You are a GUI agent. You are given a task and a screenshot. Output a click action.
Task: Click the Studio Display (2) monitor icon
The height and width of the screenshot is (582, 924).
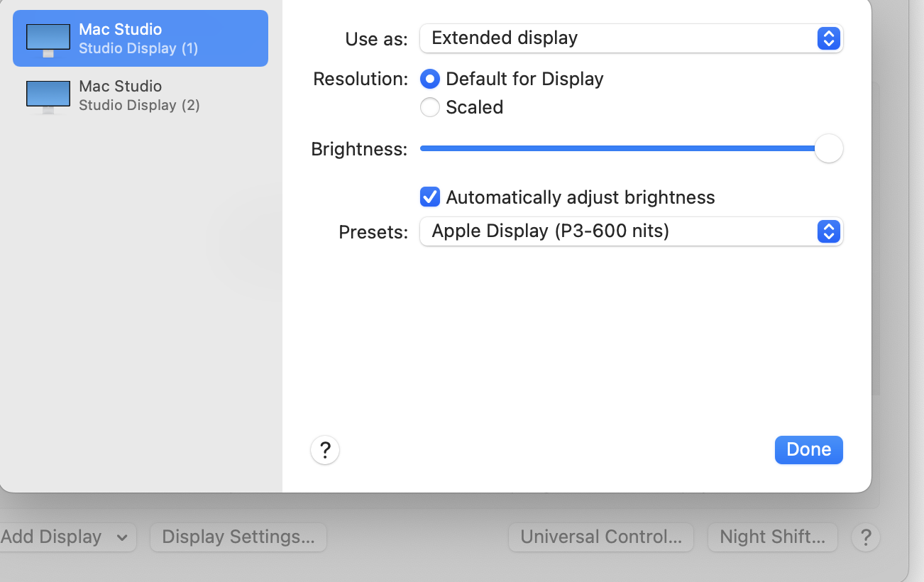click(48, 96)
